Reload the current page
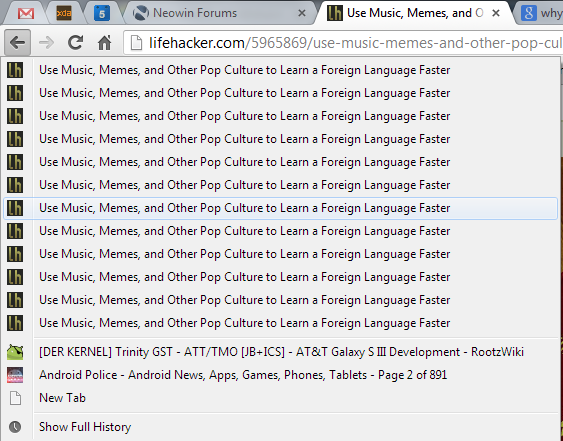The width and height of the screenshot is (563, 441). coord(75,43)
